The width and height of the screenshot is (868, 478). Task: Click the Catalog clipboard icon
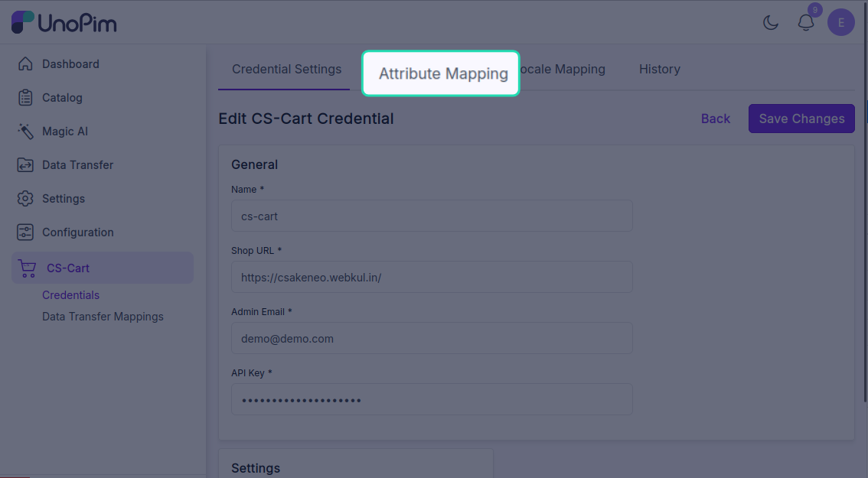(25, 97)
